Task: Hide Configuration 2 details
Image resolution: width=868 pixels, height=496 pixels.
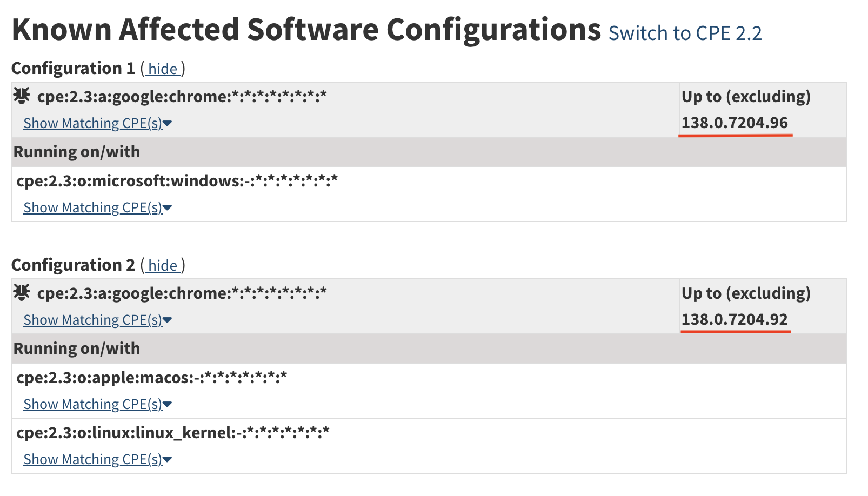Action: (162, 265)
